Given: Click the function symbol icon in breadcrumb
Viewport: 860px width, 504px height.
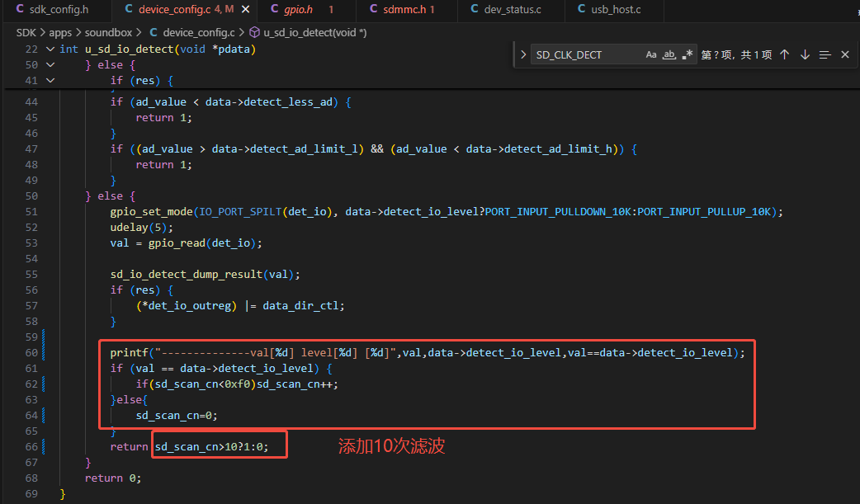Looking at the screenshot, I should 254,32.
